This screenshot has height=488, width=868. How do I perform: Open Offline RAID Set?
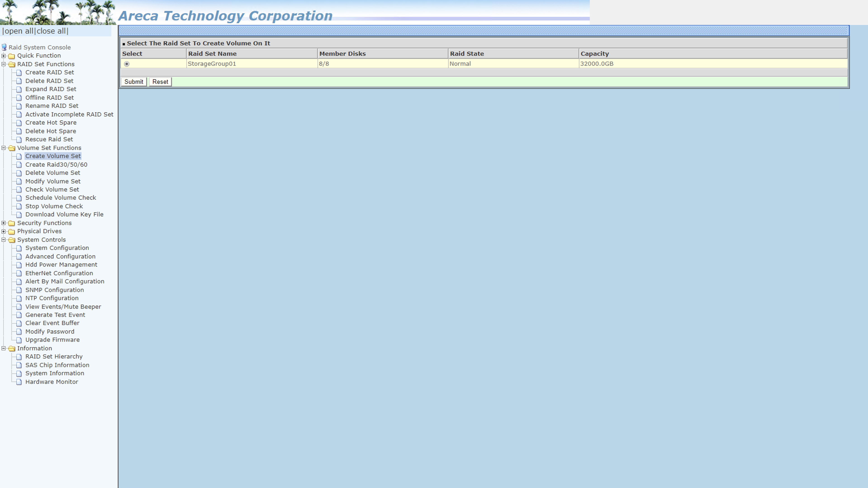(x=50, y=98)
